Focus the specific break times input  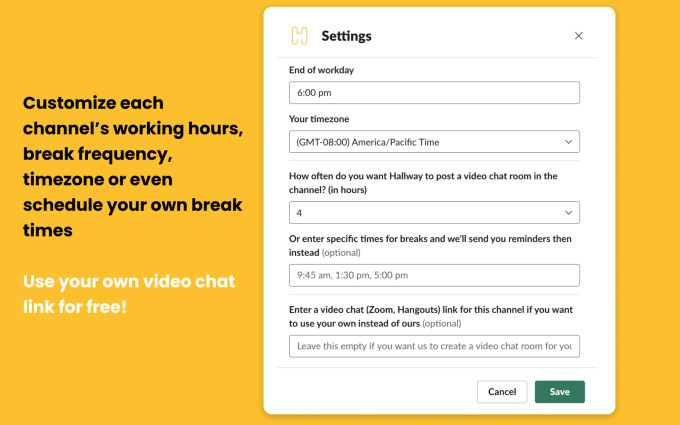pos(434,275)
